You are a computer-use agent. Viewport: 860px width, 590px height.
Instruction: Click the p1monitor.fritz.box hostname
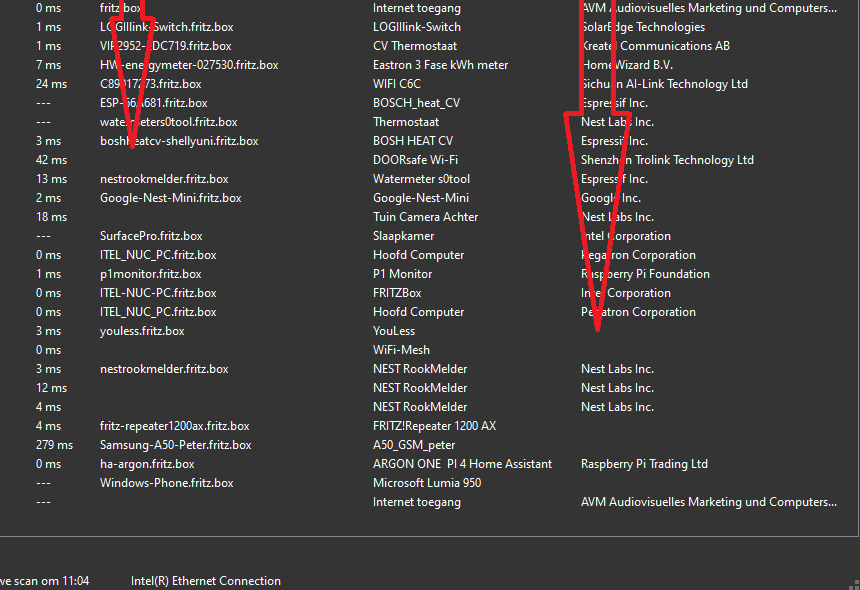click(x=151, y=274)
